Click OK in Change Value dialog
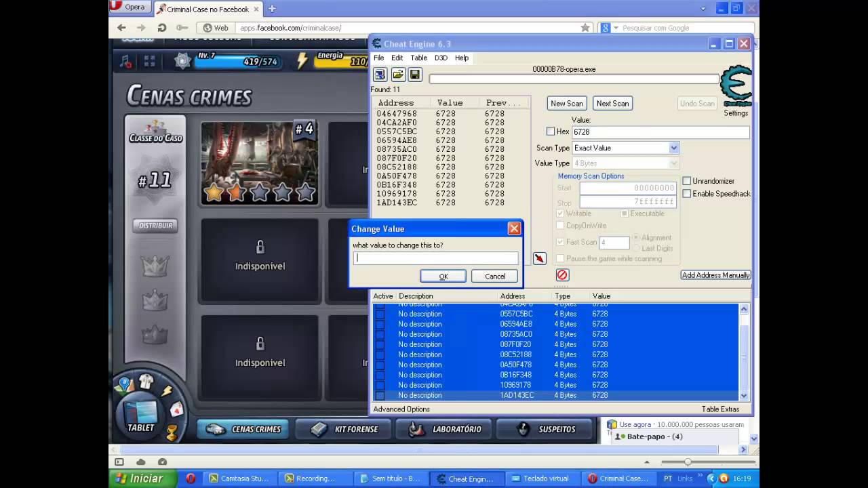 pyautogui.click(x=443, y=276)
